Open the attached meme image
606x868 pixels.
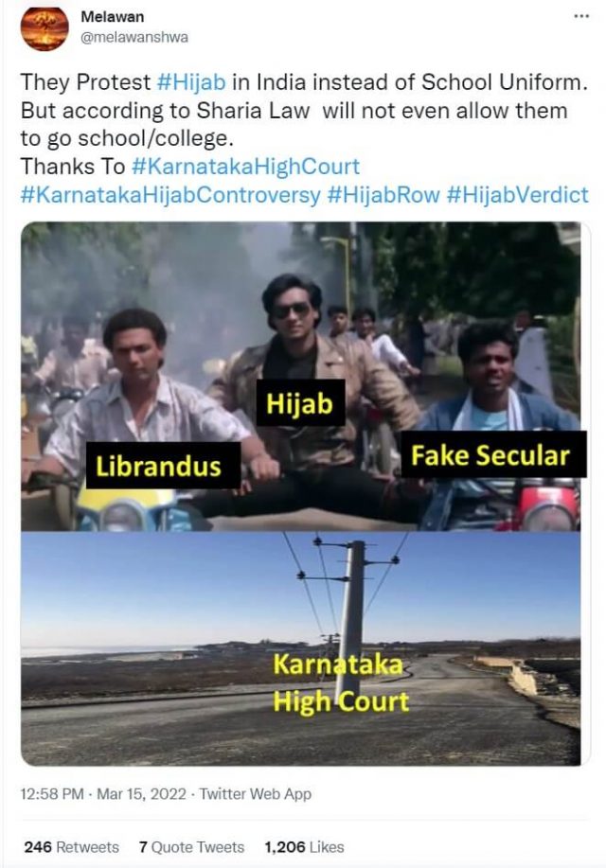coord(301,493)
